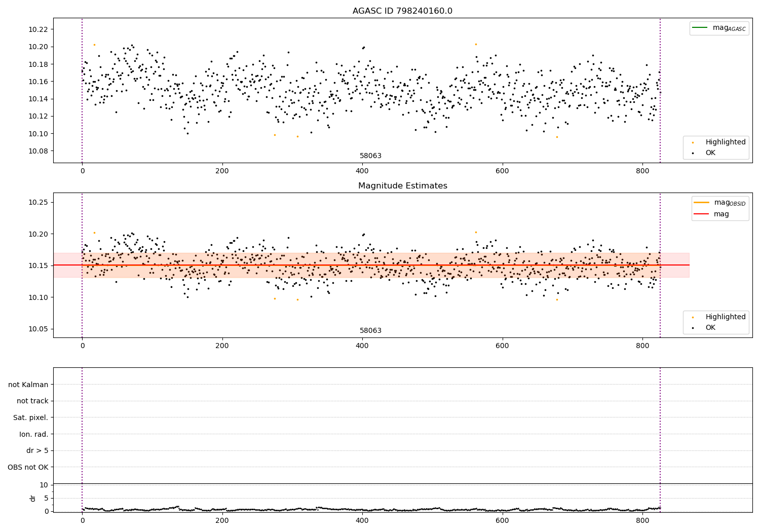Click the 10.16 y-tick of top plot
Image resolution: width=760 pixels, height=532 pixels.
pos(38,82)
